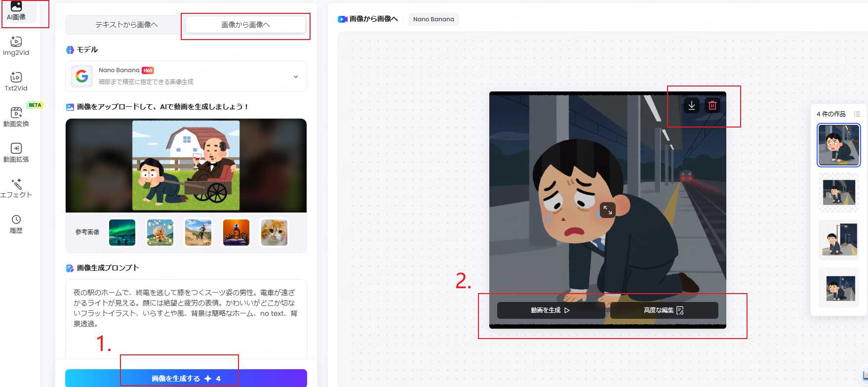This screenshot has height=387, width=868.
Task: Open the Img2Vid tool
Action: pos(16,46)
